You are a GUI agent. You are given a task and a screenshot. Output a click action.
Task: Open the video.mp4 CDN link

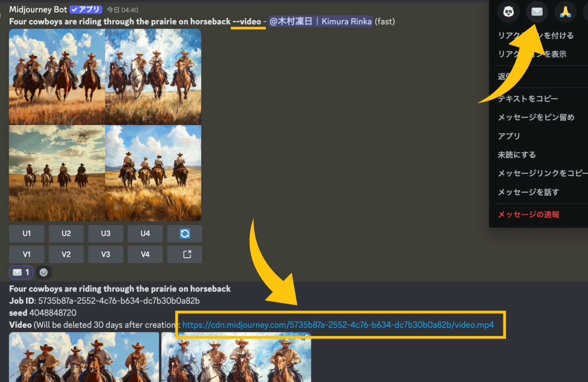click(337, 325)
